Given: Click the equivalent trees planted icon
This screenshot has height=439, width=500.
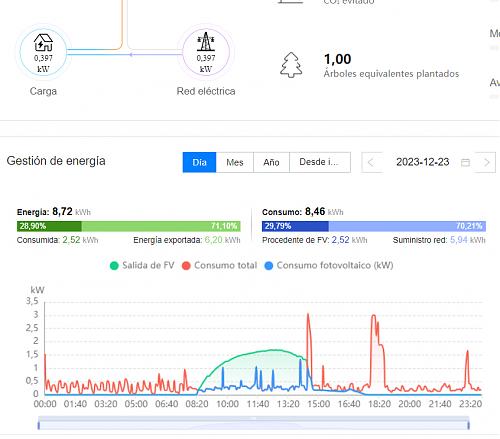Looking at the screenshot, I should click(291, 65).
